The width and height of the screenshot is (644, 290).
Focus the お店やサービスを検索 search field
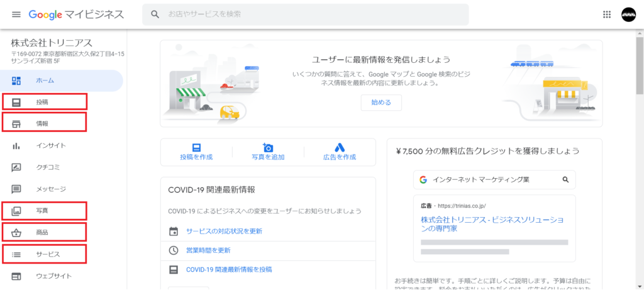(306, 14)
